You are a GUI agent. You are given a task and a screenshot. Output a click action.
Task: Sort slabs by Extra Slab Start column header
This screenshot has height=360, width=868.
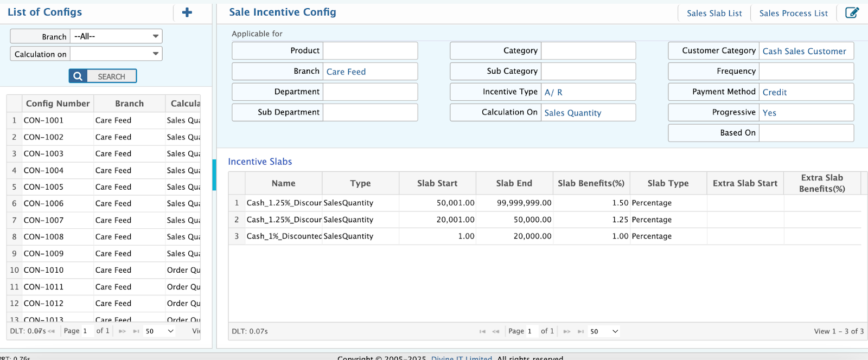745,183
